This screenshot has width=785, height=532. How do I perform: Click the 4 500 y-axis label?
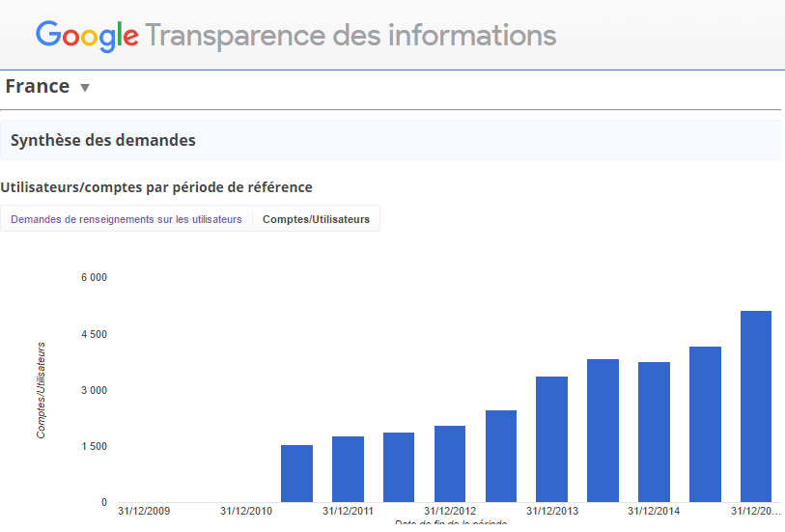94,334
